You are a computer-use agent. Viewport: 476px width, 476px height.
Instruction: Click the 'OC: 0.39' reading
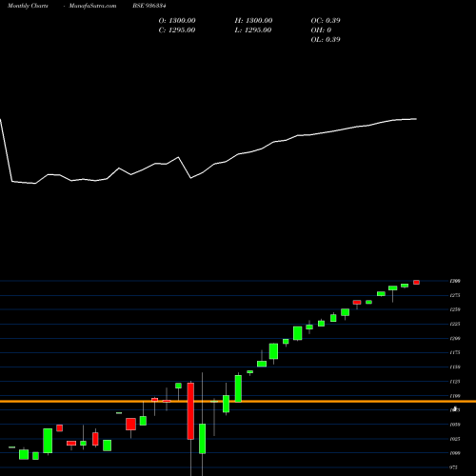[x=326, y=21]
